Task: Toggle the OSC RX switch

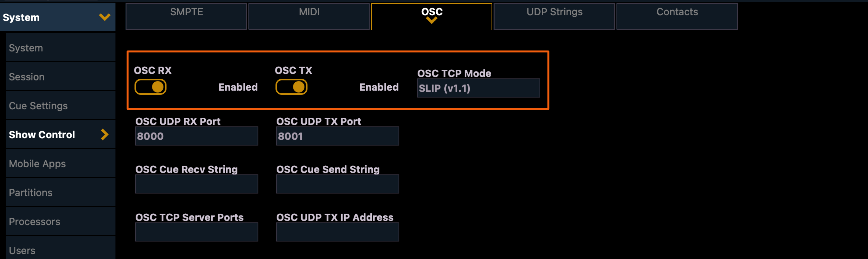Action: pyautogui.click(x=151, y=87)
